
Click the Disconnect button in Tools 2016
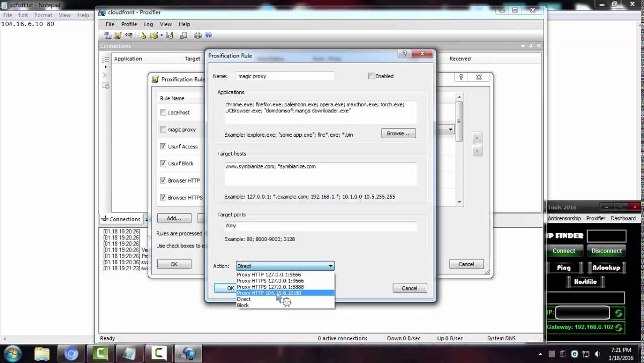(x=607, y=251)
